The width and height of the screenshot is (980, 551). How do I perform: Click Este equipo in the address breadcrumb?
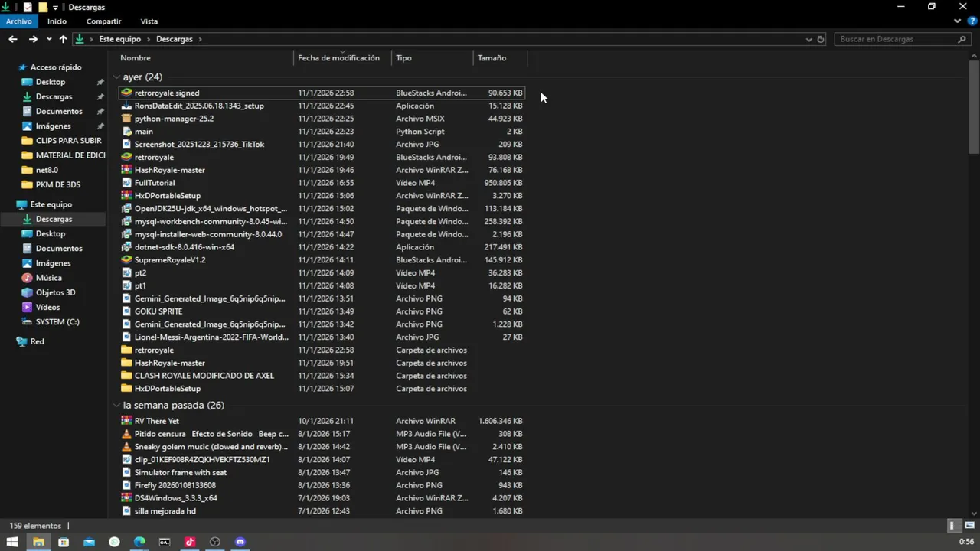[119, 39]
